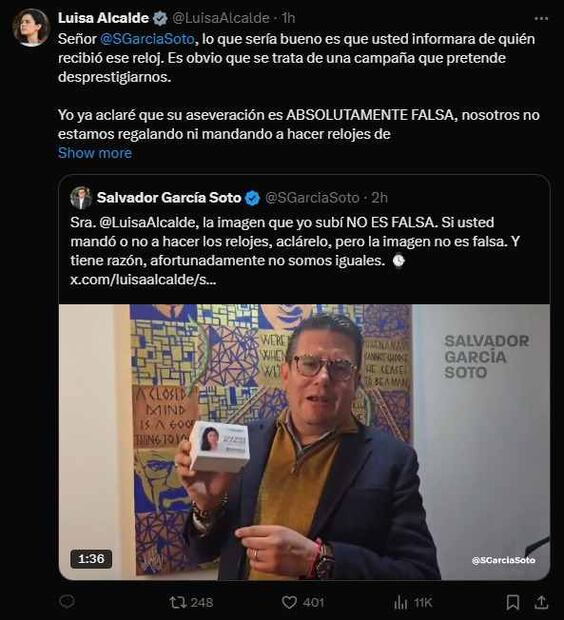Expand the tweet with Show more
This screenshot has width=564, height=620.
coord(95,153)
